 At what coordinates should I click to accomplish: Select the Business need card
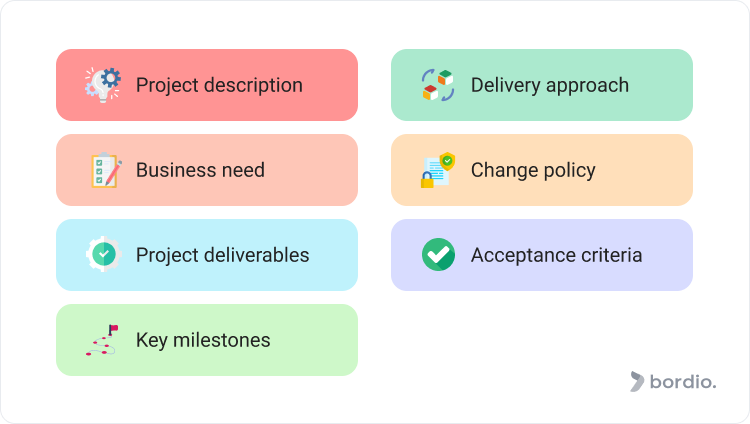[x=207, y=170]
